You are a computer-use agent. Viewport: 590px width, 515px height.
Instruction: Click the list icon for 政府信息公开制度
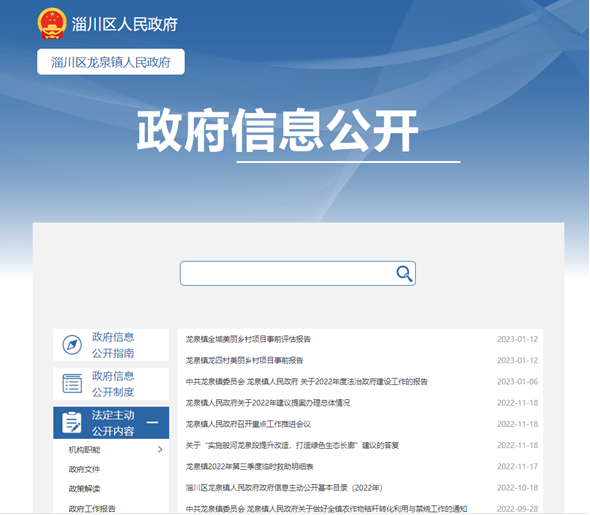point(72,383)
